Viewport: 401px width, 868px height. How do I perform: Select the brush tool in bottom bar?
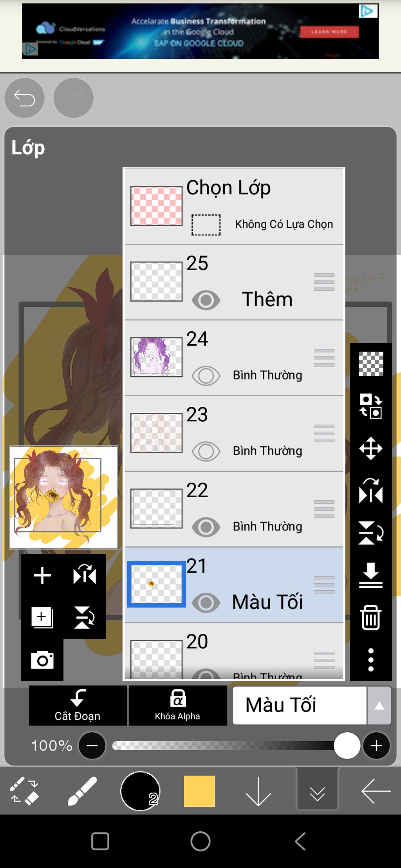click(82, 791)
